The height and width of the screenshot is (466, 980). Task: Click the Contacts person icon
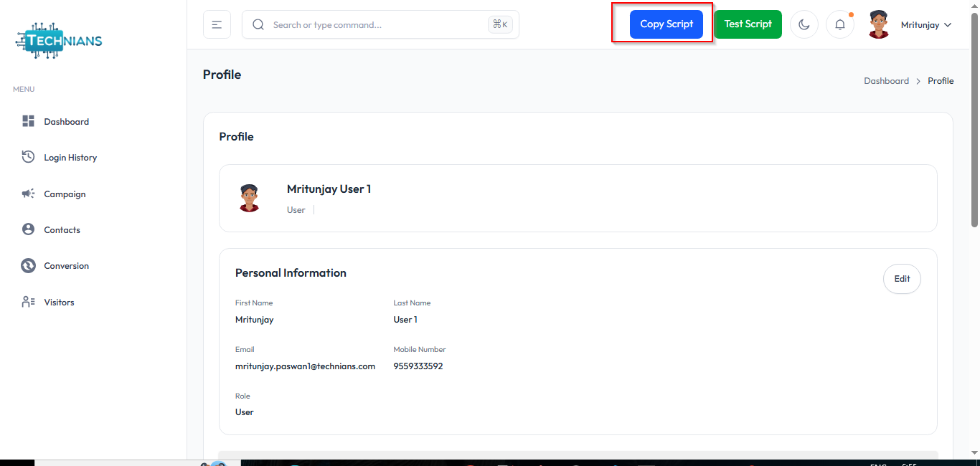coord(28,229)
